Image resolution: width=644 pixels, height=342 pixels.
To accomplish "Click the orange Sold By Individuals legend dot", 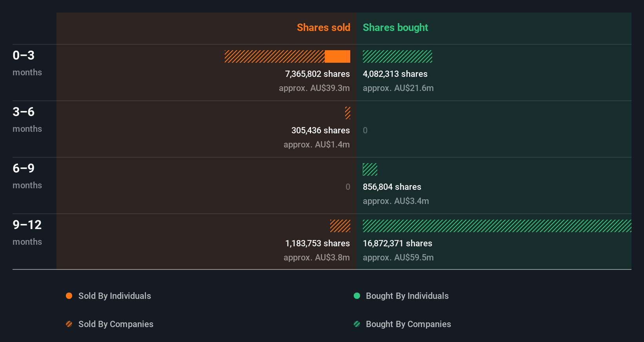I will coord(69,296).
